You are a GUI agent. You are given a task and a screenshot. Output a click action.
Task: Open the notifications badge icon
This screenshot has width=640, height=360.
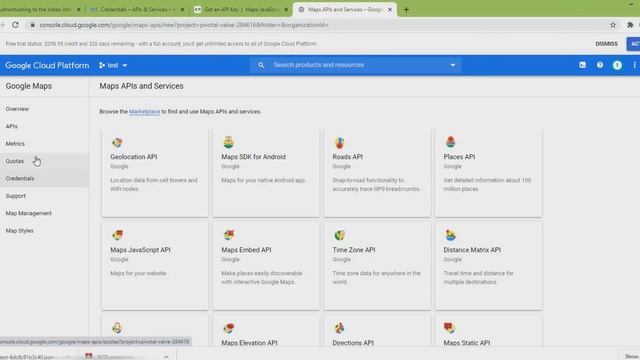[617, 65]
